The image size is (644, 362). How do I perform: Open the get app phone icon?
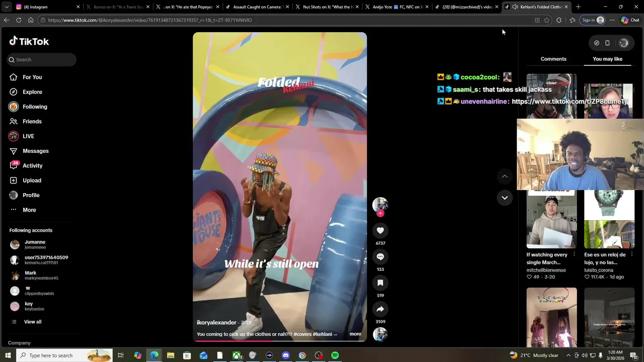click(x=607, y=43)
